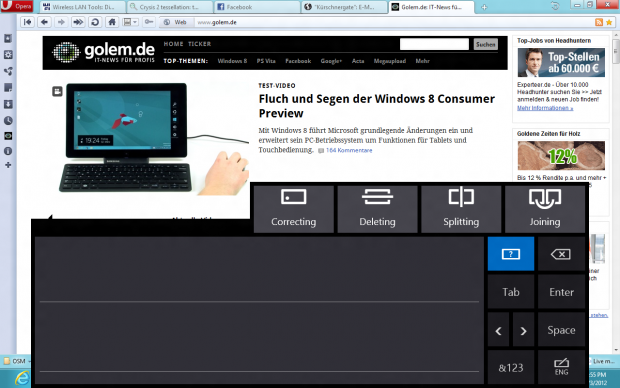The height and width of the screenshot is (388, 620).
Task: Click the Web site badge
Action: pyautogui.click(x=176, y=22)
